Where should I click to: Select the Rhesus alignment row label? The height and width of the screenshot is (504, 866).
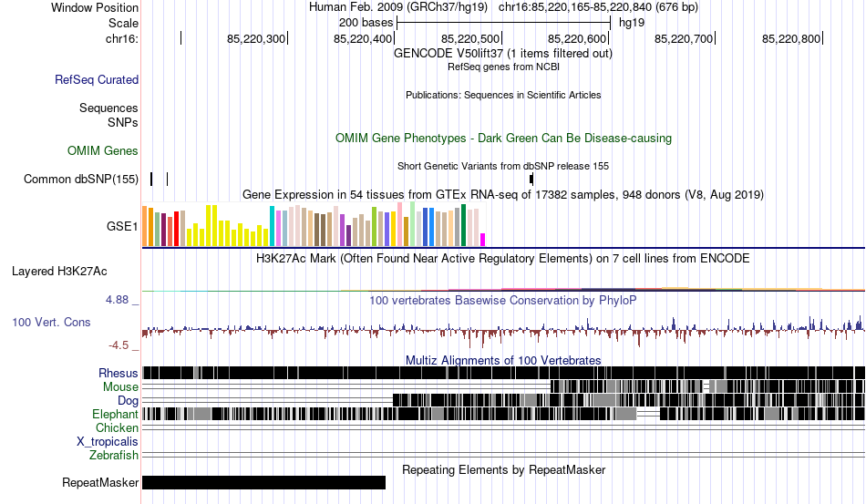tap(119, 373)
